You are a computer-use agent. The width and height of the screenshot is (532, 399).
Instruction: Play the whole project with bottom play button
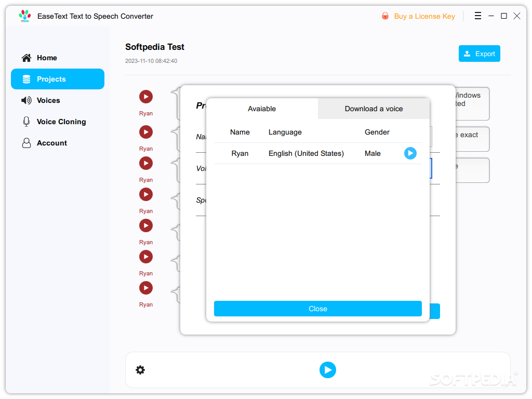(327, 370)
